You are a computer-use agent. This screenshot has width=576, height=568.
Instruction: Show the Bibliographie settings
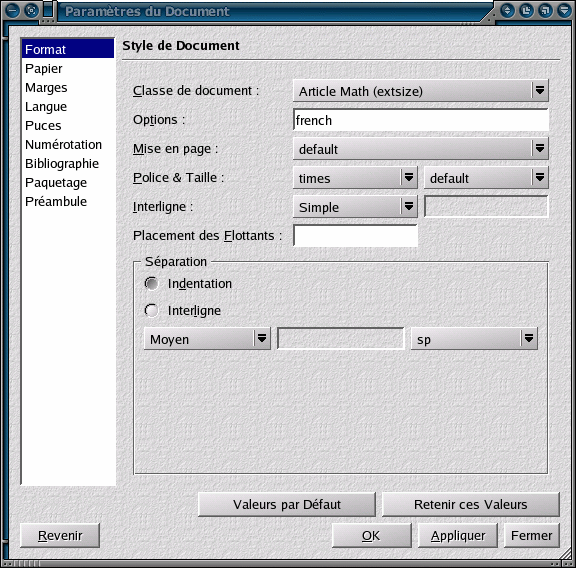[x=68, y=163]
